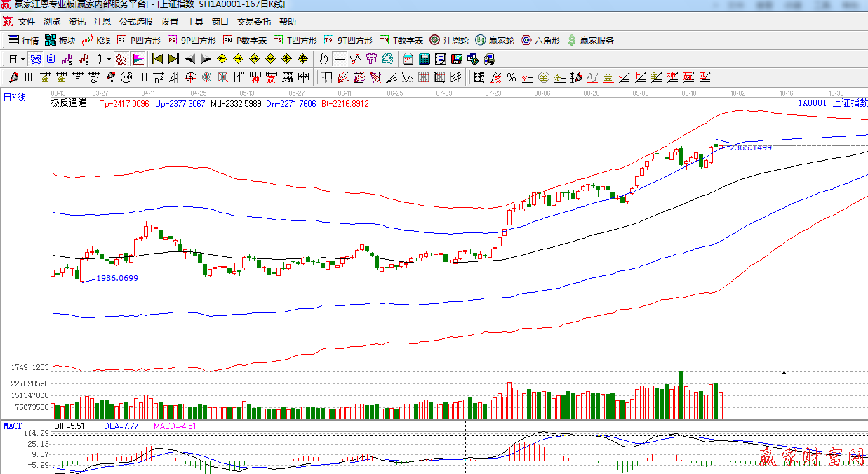Open the 公式选股 menu
The height and width of the screenshot is (474, 868).
click(135, 22)
